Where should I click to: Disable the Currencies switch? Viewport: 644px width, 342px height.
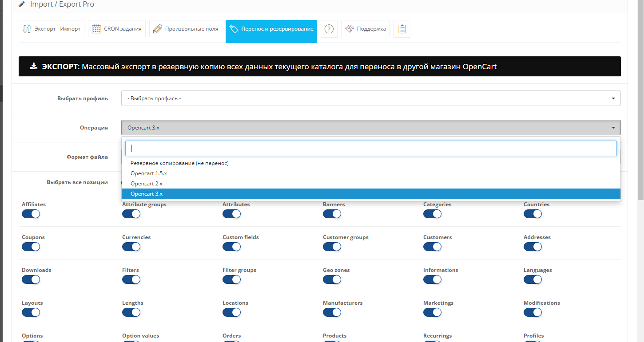pyautogui.click(x=131, y=247)
